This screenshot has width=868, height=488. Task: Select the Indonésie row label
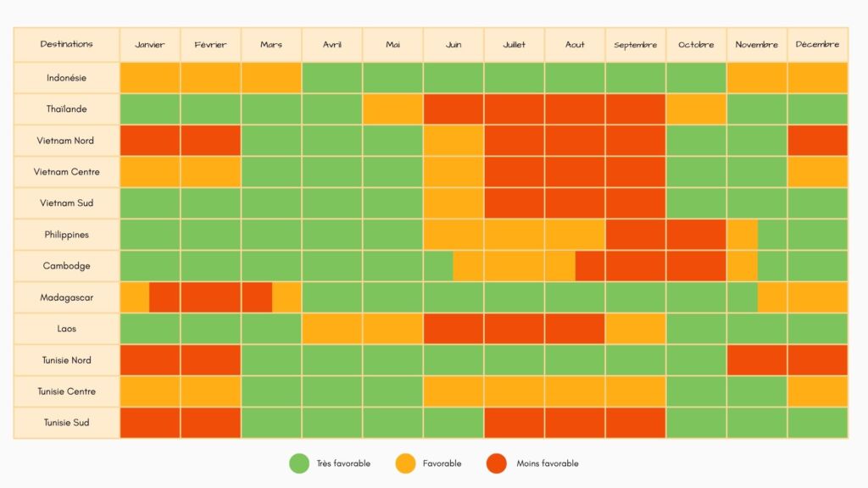66,78
